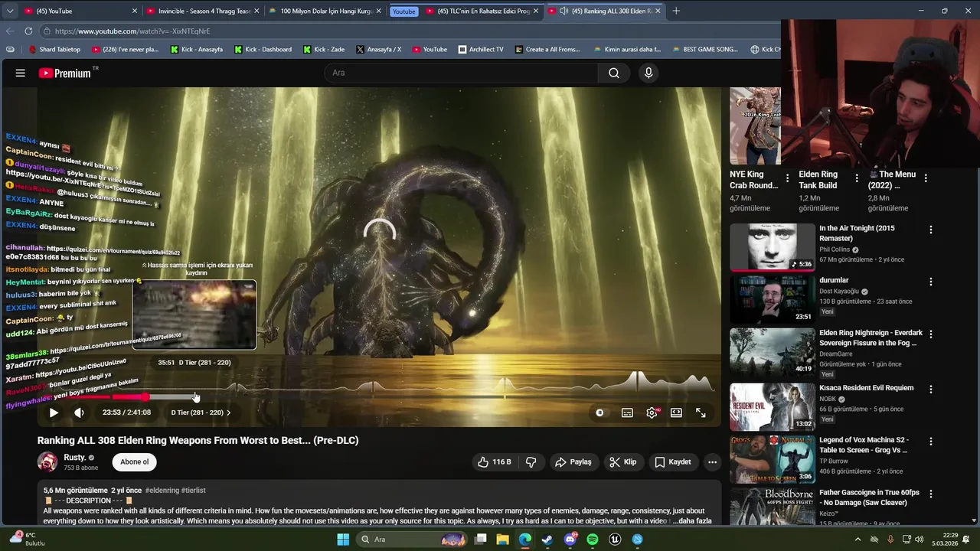The image size is (980, 551).
Task: Open options for Father Gascoigne video
Action: (931, 494)
